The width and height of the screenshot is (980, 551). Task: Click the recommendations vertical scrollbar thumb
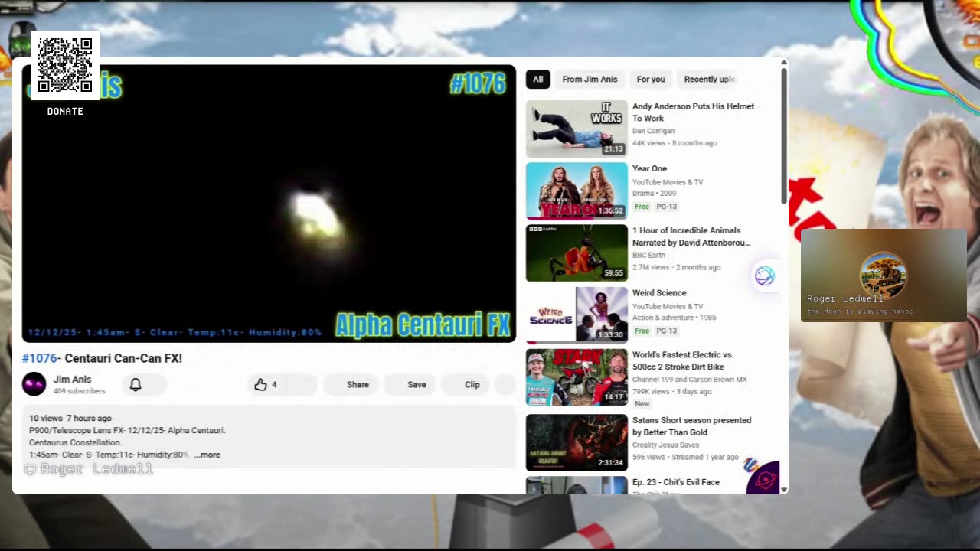[783, 136]
